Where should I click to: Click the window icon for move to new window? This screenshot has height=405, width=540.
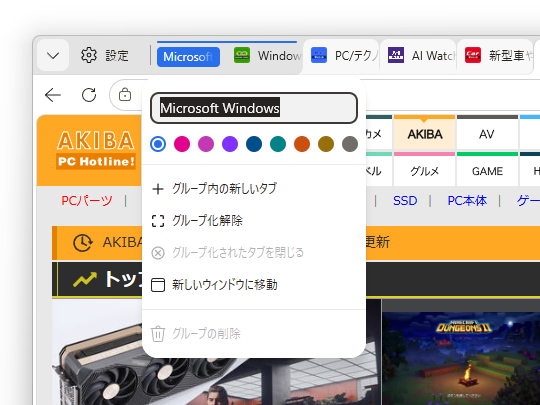(x=158, y=285)
